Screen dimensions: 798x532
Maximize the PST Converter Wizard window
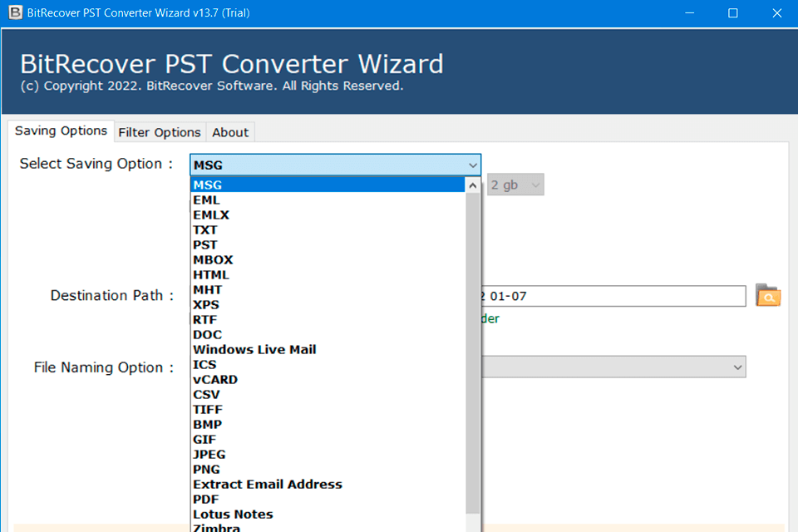(733, 12)
